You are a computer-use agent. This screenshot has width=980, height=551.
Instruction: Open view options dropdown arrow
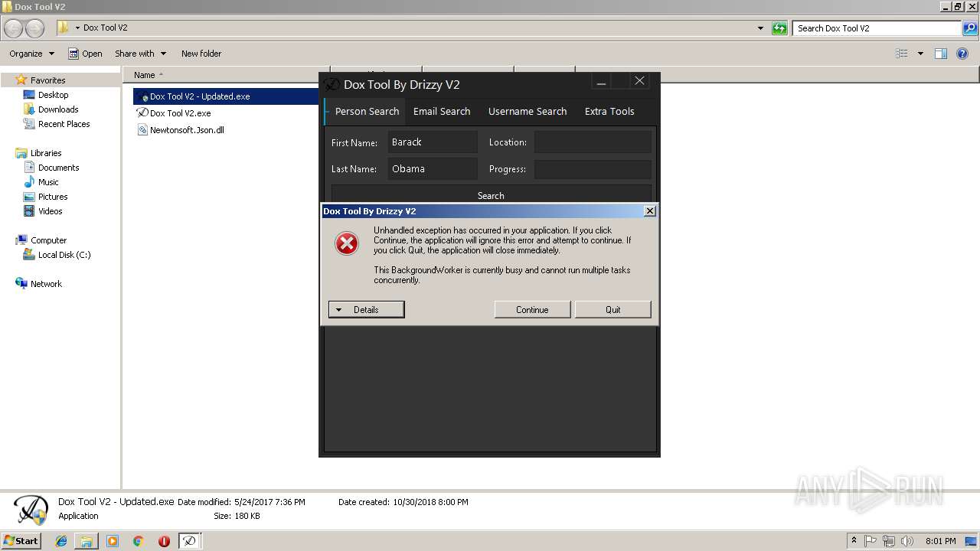[920, 54]
